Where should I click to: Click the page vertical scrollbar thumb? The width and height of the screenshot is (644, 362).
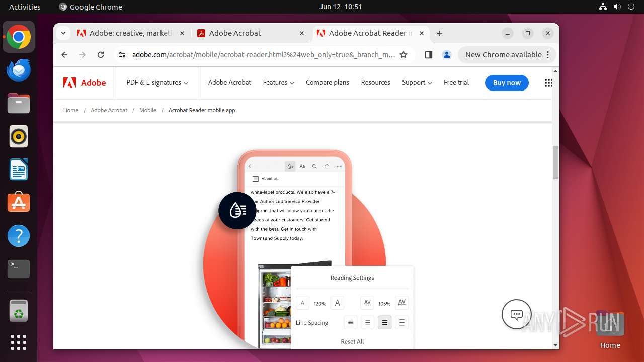555,162
